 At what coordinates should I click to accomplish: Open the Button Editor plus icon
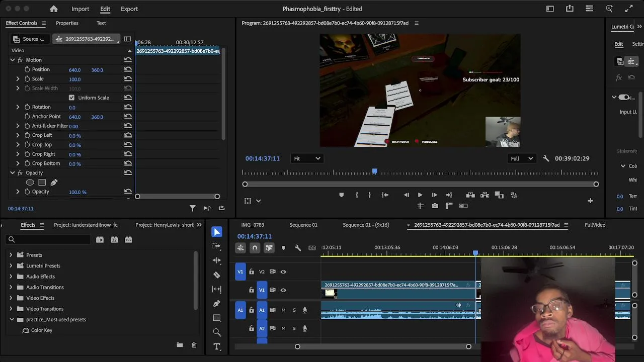point(590,201)
